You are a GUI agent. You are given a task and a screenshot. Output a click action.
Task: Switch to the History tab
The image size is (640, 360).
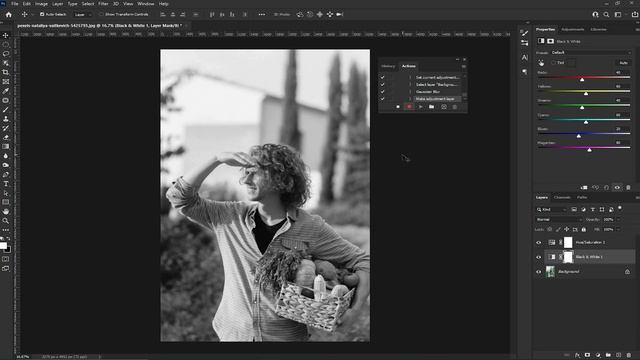point(388,66)
